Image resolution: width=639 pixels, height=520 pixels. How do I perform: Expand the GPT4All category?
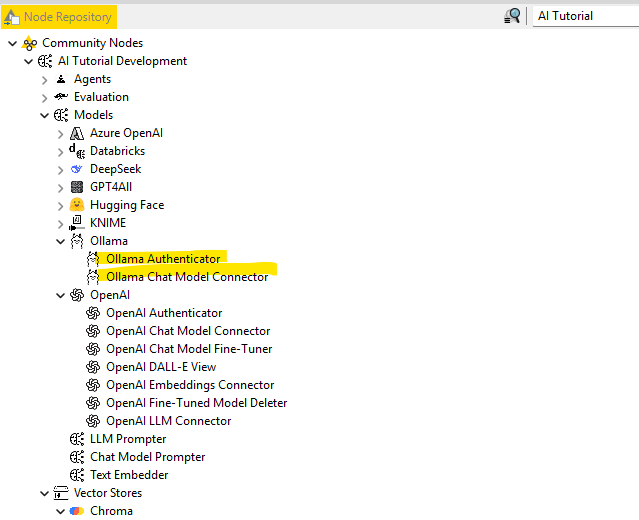pos(61,188)
